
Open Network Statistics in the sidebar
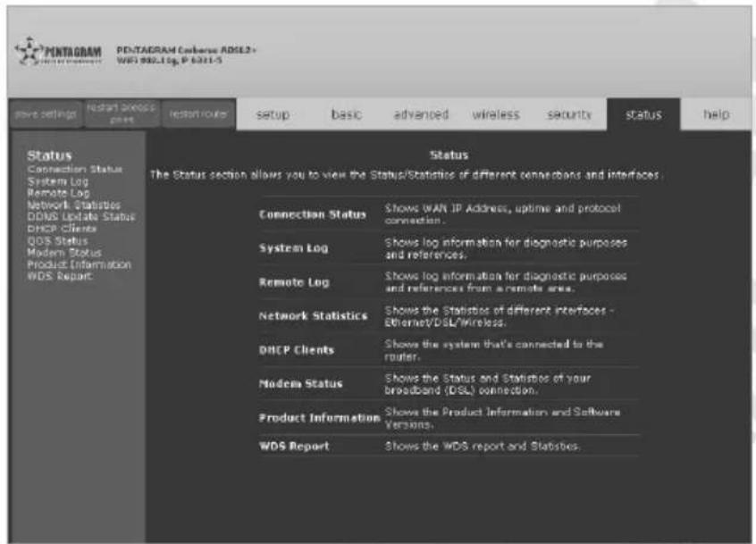pos(74,205)
